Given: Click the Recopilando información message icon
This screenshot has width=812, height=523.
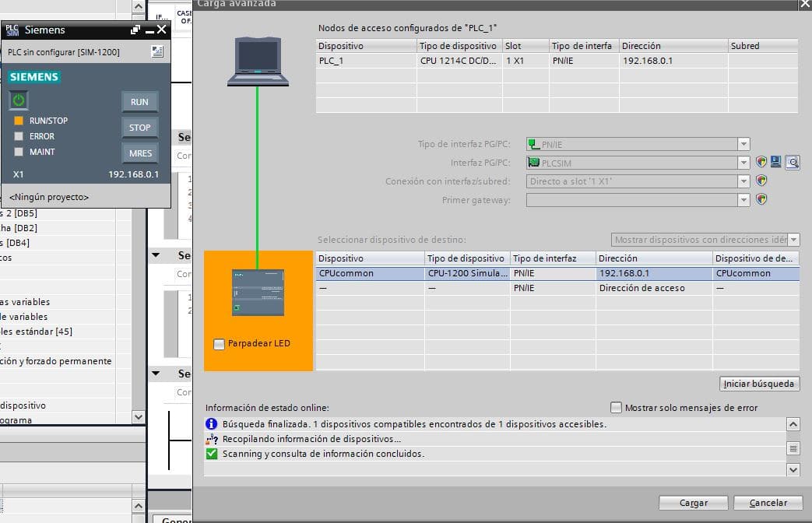Looking at the screenshot, I should coord(211,439).
